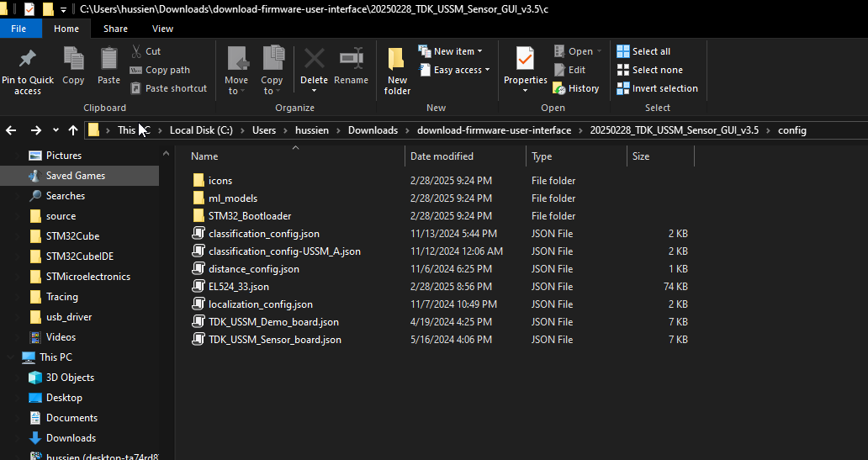Expand the source folder in navigation pane
The width and height of the screenshot is (868, 460).
(24, 216)
